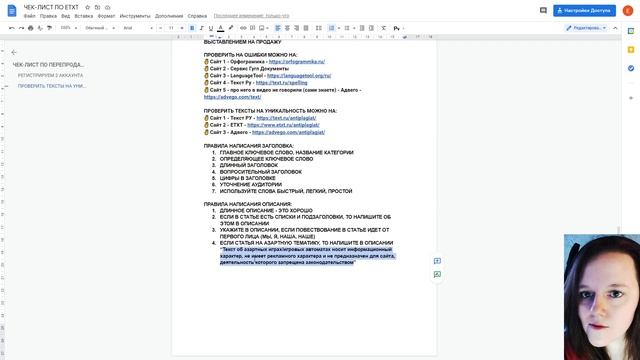The width and height of the screenshot is (640, 360).
Task: Open the Дополнения menu
Action: pyautogui.click(x=169, y=16)
